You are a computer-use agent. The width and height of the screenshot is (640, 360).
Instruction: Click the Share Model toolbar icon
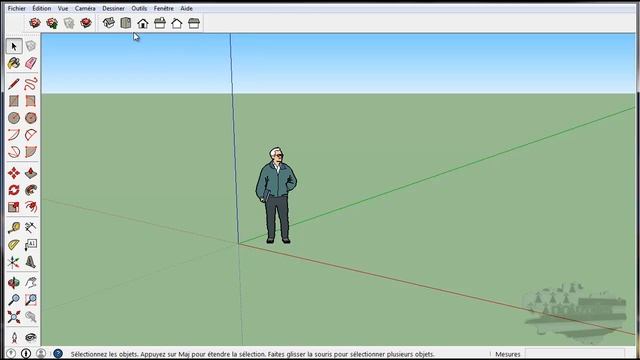[52, 23]
